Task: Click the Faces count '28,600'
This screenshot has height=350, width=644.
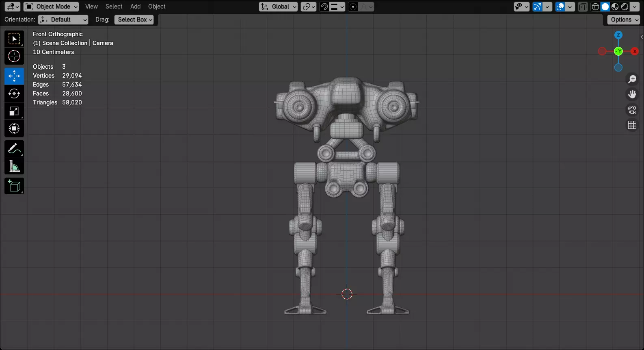Action: tap(72, 93)
